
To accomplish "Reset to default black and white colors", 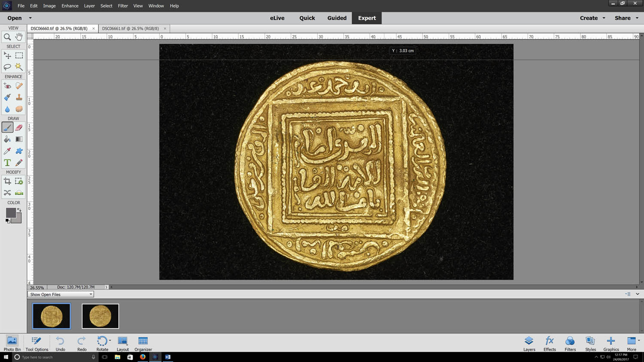I will (x=8, y=221).
